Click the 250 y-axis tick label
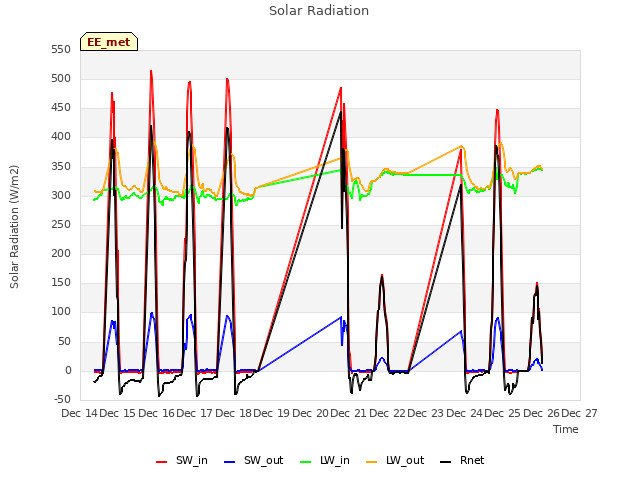This screenshot has width=640, height=480. tap(61, 225)
